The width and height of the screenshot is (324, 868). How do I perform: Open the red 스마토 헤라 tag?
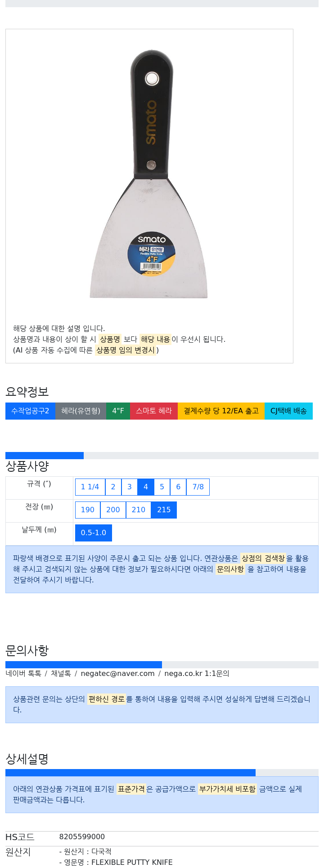pyautogui.click(x=154, y=411)
